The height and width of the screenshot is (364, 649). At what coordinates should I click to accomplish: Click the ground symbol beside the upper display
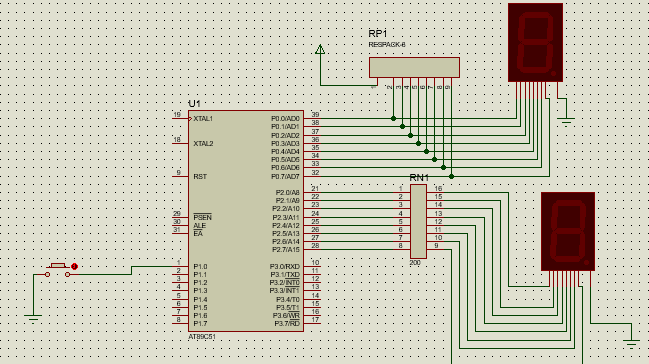click(566, 121)
